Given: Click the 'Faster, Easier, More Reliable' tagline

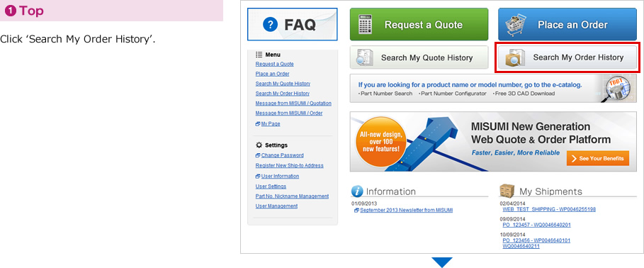Looking at the screenshot, I should pos(516,153).
